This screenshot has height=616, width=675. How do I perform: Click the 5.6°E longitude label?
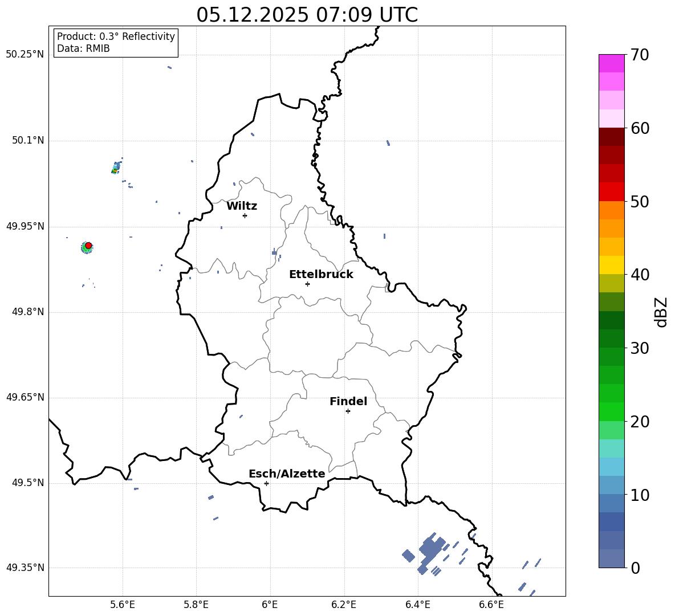(123, 605)
